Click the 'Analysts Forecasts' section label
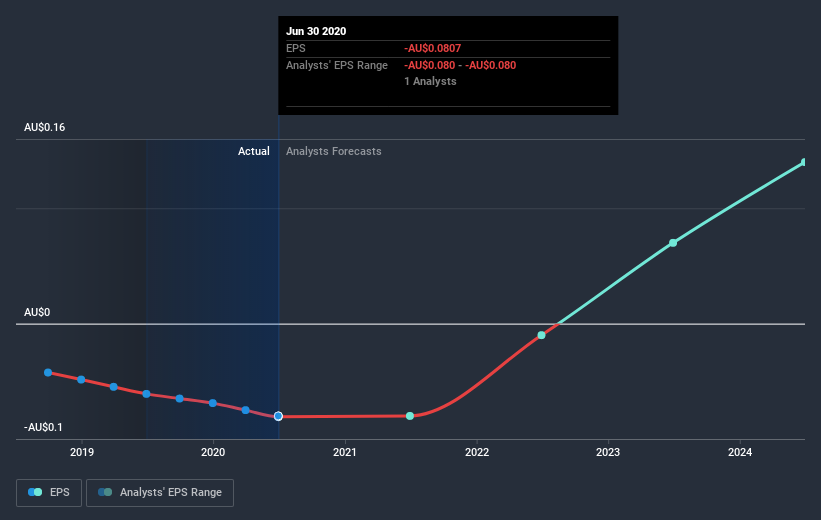Image resolution: width=821 pixels, height=520 pixels. 334,151
